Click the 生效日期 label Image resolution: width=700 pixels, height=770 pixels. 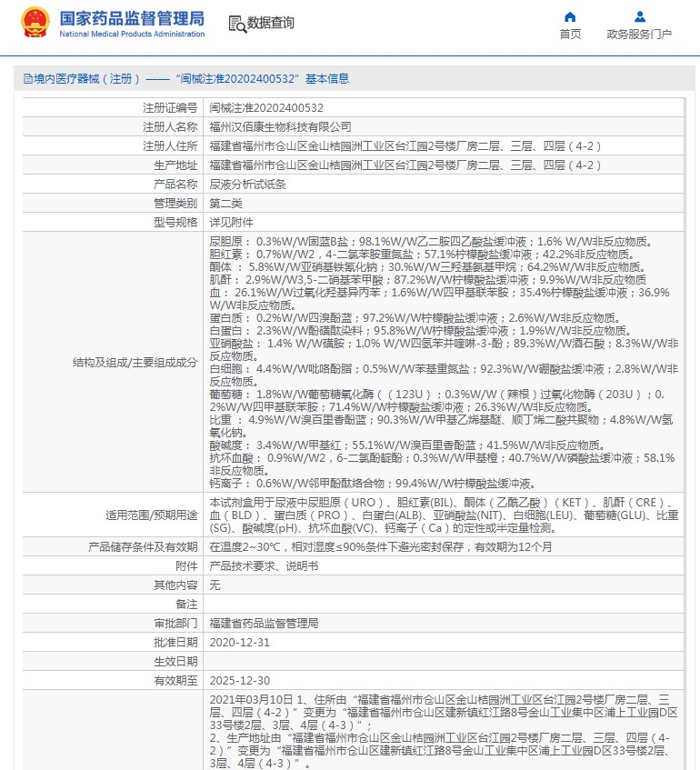point(175,662)
